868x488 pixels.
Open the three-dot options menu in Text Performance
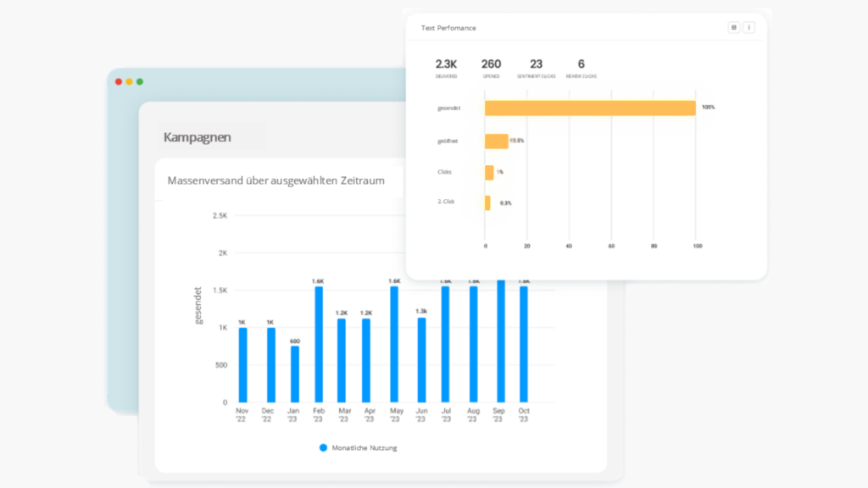click(748, 27)
